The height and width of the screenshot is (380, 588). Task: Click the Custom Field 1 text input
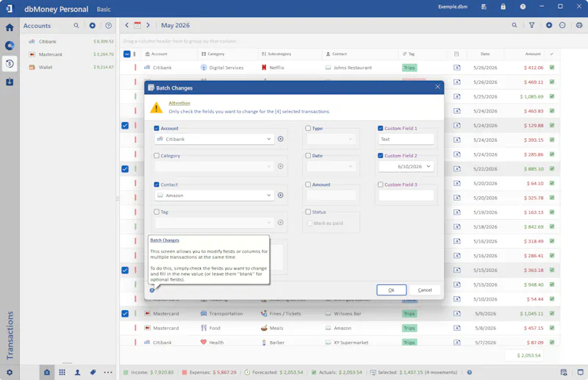tap(406, 139)
